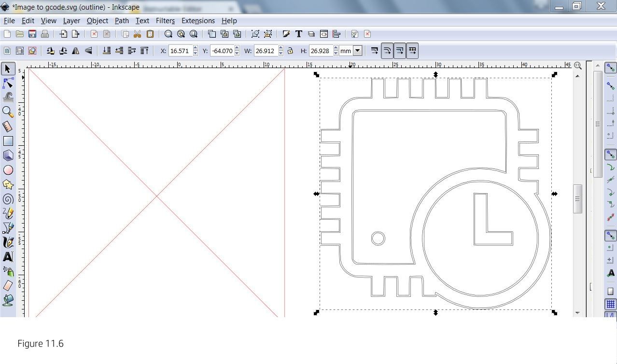Activate the Spiral tool

coord(8,198)
